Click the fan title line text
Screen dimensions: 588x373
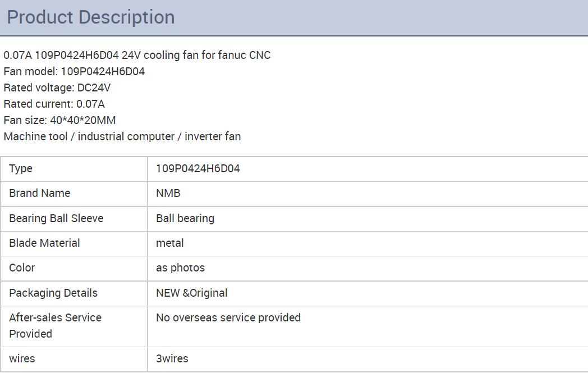[x=137, y=55]
